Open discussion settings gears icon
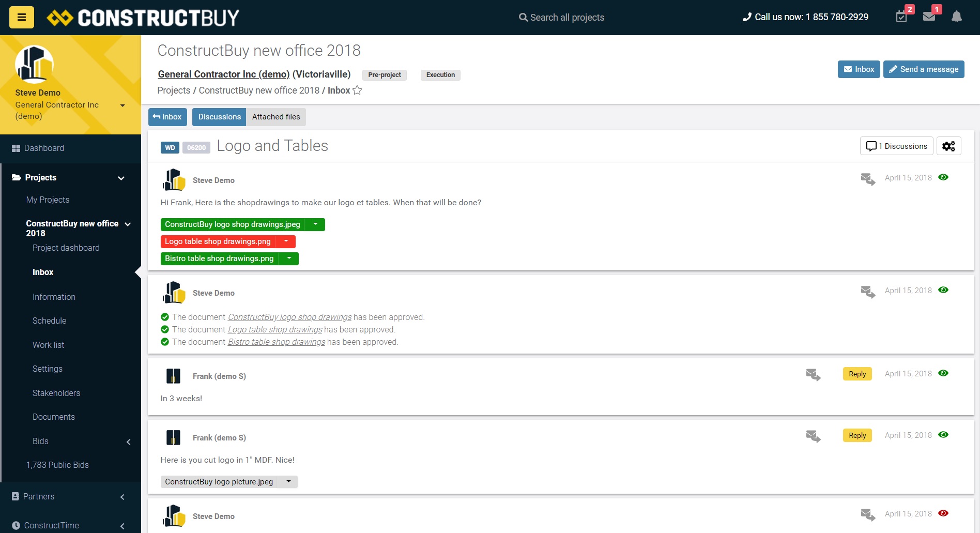Viewport: 980px width, 533px height. pyautogui.click(x=948, y=146)
